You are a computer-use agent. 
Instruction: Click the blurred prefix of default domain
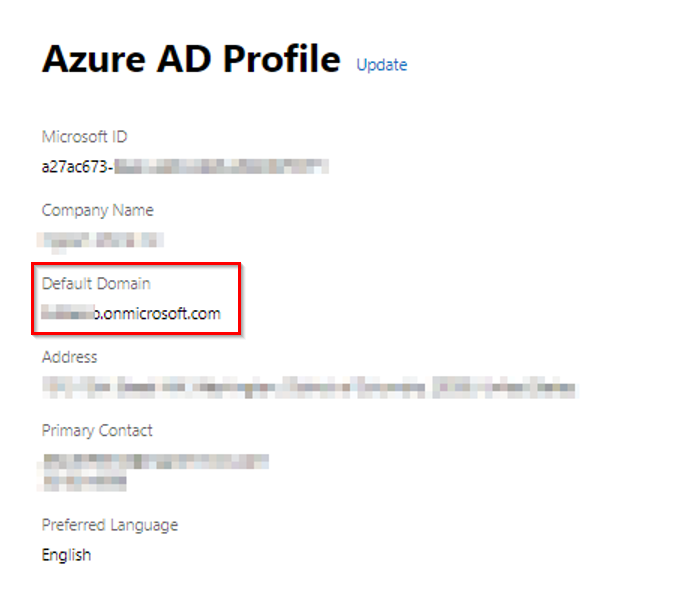point(66,313)
